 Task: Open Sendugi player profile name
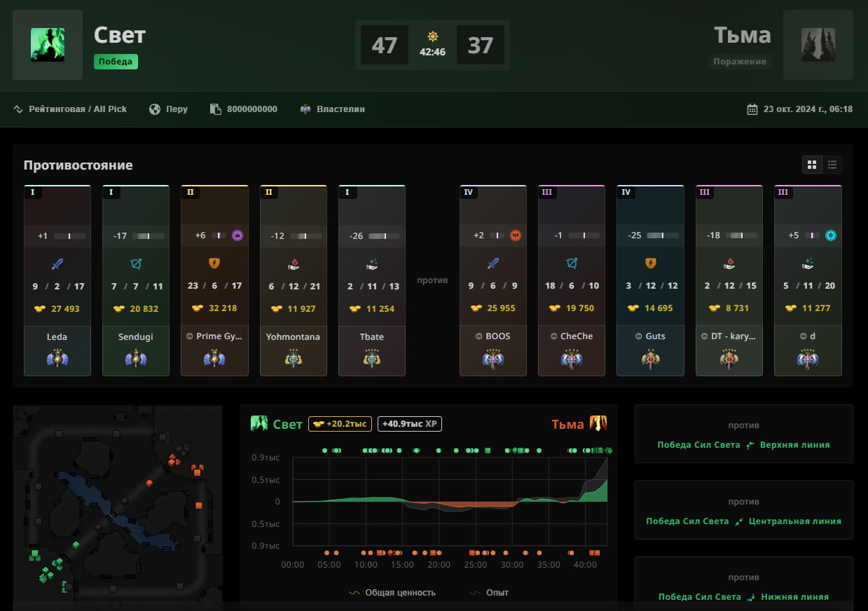pyautogui.click(x=136, y=337)
